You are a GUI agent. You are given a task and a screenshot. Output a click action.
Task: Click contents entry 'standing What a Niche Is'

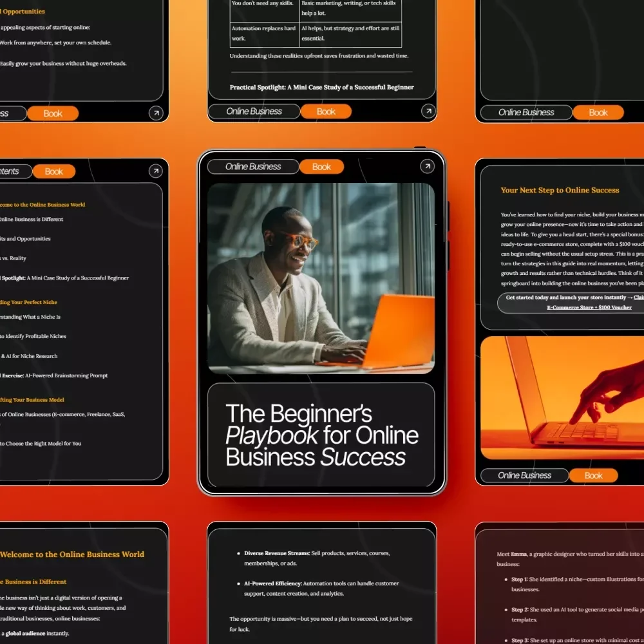tap(30, 317)
